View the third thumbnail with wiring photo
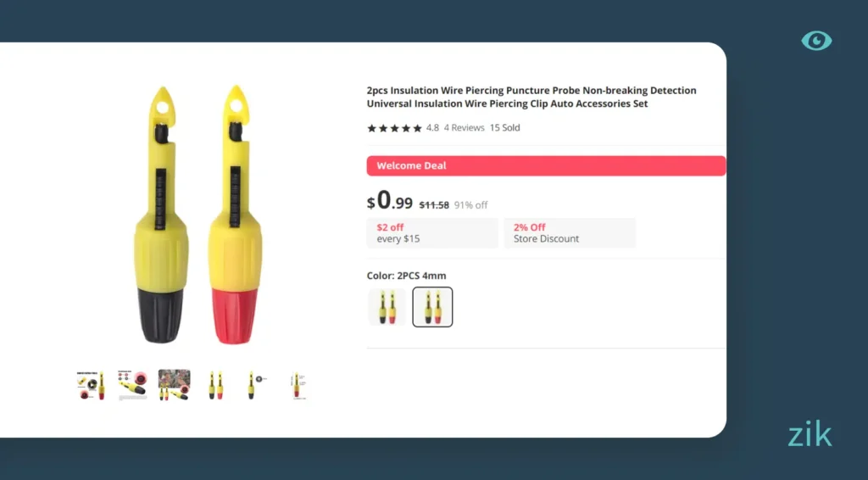The image size is (868, 480). click(x=174, y=384)
